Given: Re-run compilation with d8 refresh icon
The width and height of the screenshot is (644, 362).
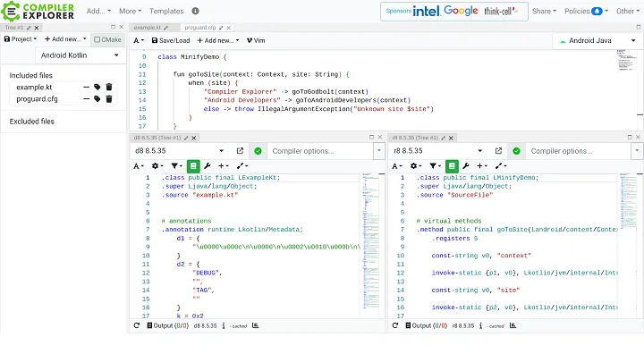Looking at the screenshot, I should click(x=137, y=326).
